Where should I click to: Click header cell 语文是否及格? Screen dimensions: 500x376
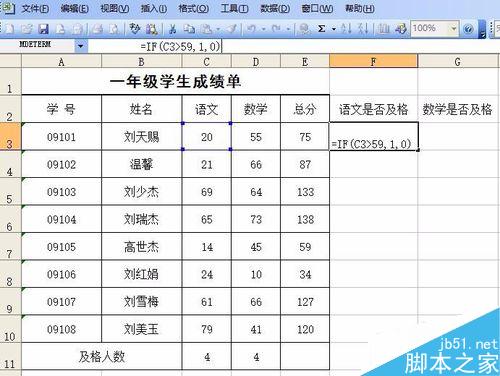(x=374, y=109)
